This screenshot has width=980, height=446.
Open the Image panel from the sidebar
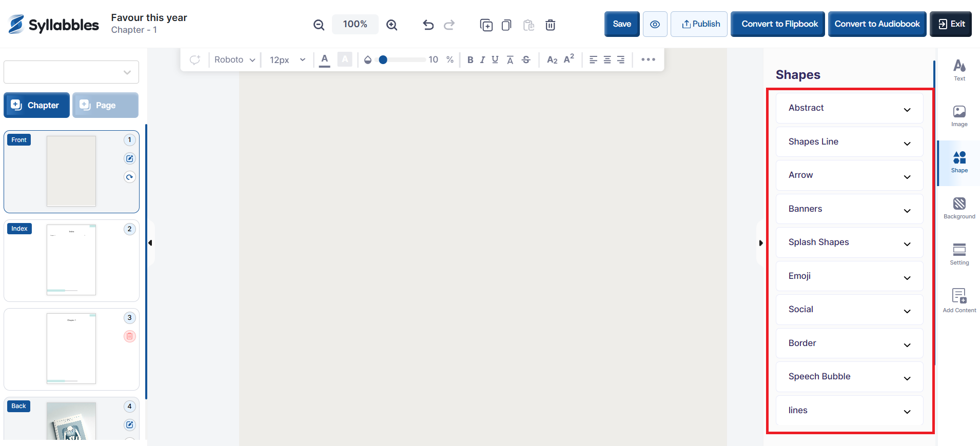pyautogui.click(x=959, y=116)
